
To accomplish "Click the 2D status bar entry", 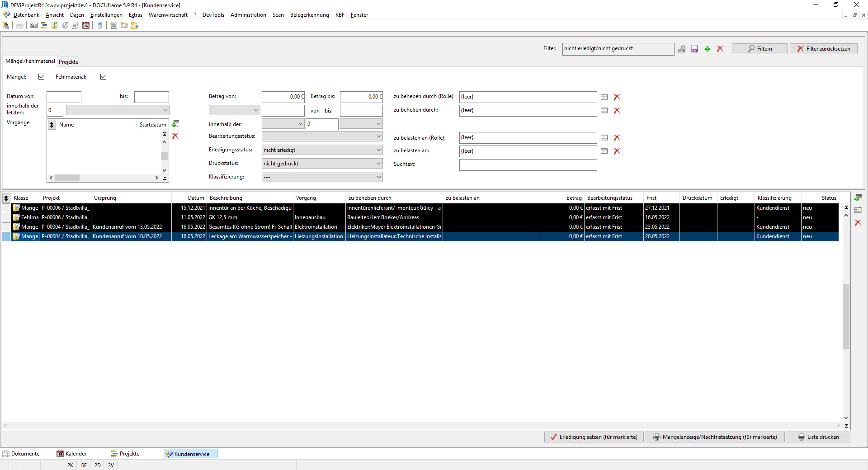I will pos(97,465).
